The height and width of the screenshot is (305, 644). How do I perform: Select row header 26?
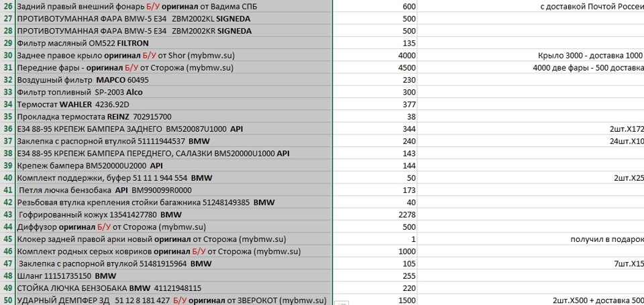pyautogui.click(x=7, y=7)
